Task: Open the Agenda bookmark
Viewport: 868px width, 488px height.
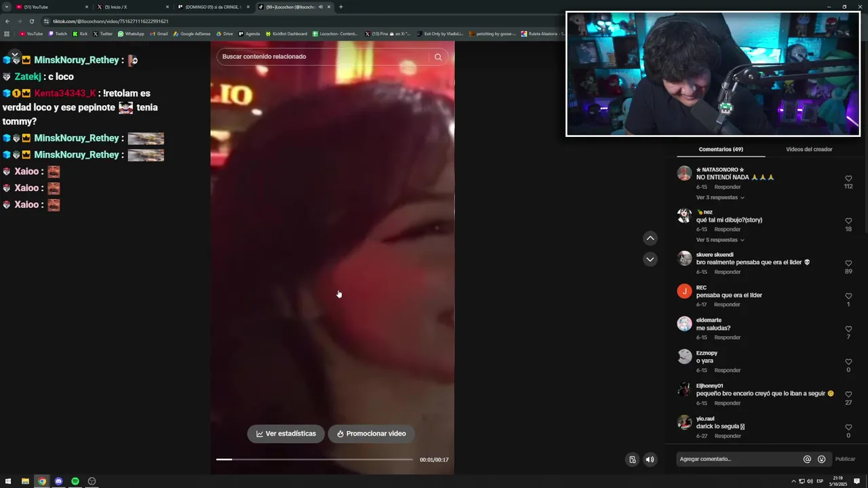Action: click(249, 34)
